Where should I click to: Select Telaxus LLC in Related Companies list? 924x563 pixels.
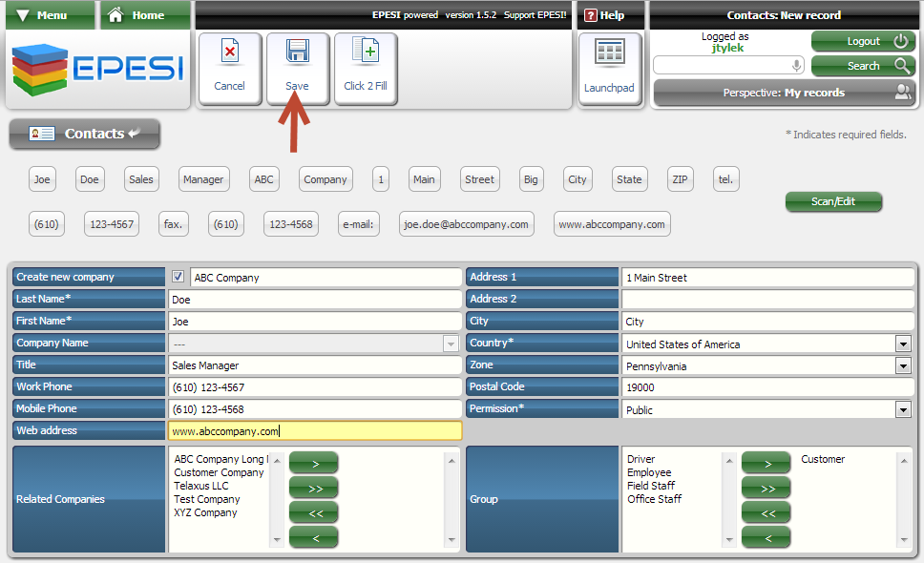(201, 486)
